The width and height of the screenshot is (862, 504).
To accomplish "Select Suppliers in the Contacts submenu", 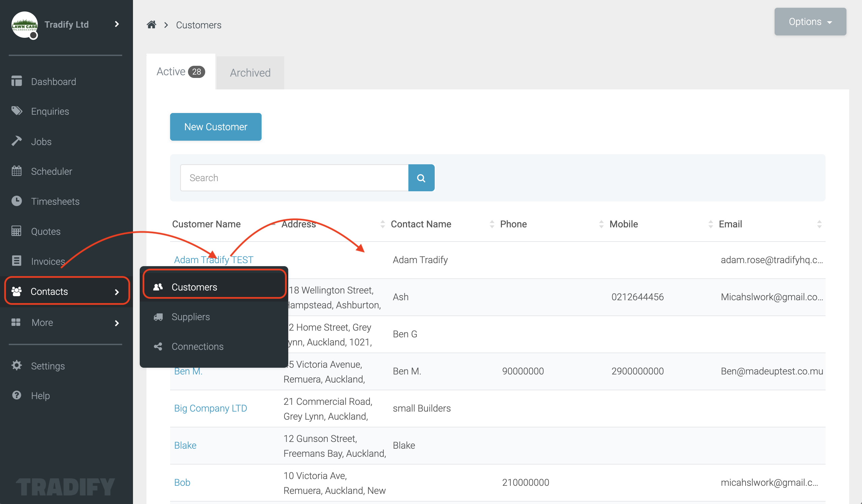I will (x=214, y=317).
